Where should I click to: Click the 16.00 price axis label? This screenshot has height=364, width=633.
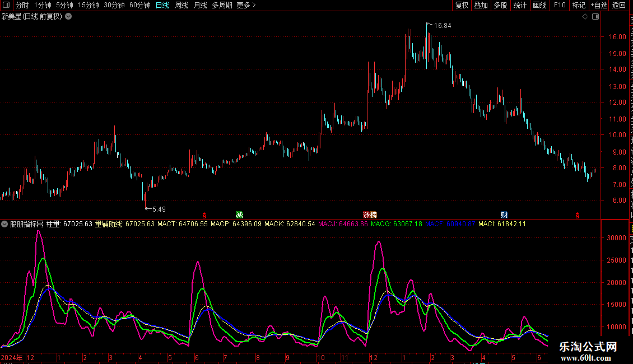[617, 37]
